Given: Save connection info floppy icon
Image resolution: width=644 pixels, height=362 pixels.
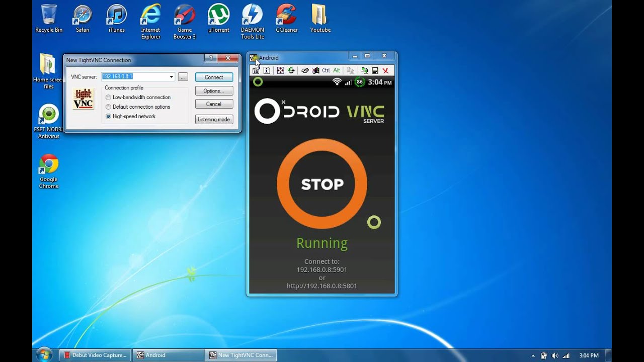Looking at the screenshot, I should coord(375,70).
